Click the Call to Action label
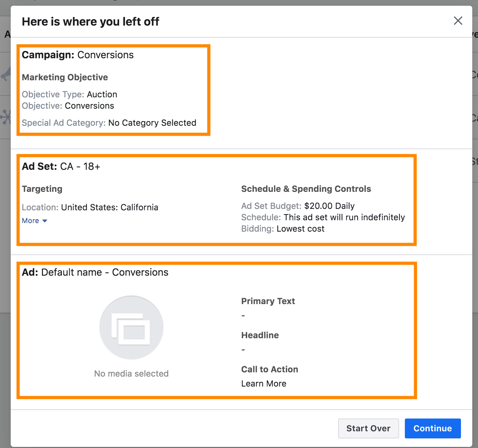Screen dimensions: 478x448 coord(270,369)
